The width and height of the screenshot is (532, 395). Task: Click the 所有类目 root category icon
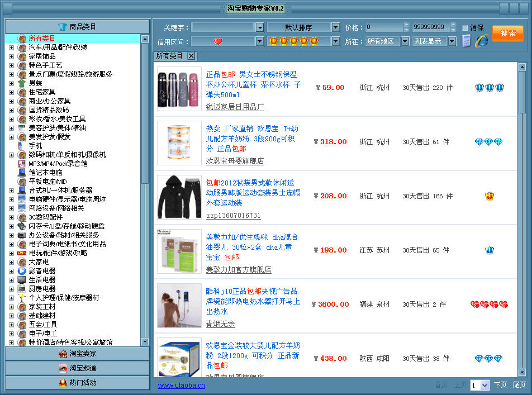(x=22, y=39)
